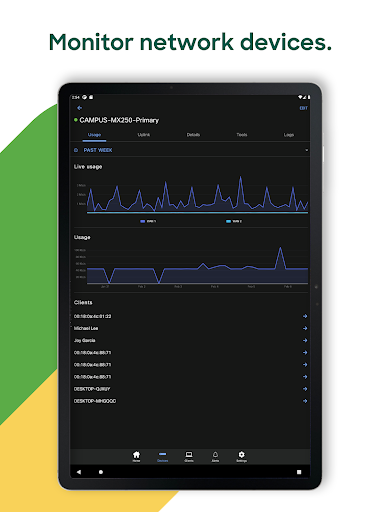Expand the PAST WEEK time range dropdown
The image size is (384, 512).
[x=191, y=150]
